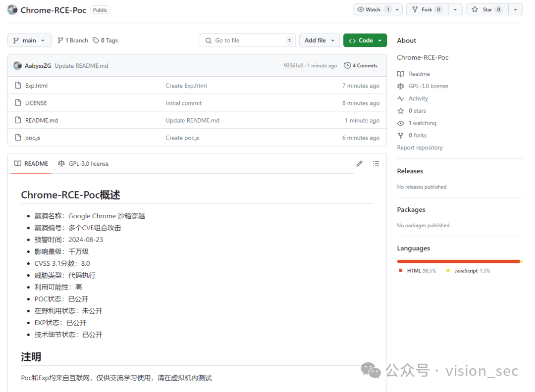Click the Readme book icon in About
Image resolution: width=535 pixels, height=392 pixels.
pos(401,74)
